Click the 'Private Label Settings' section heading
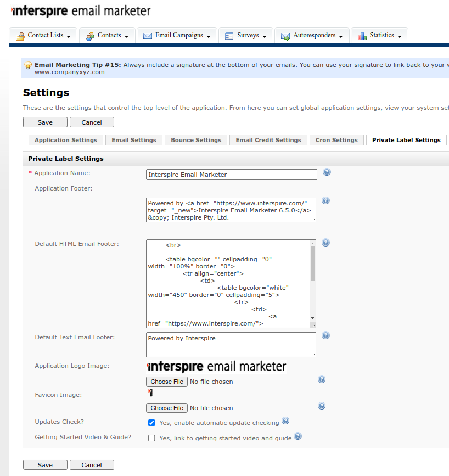449x476 pixels. tap(66, 159)
